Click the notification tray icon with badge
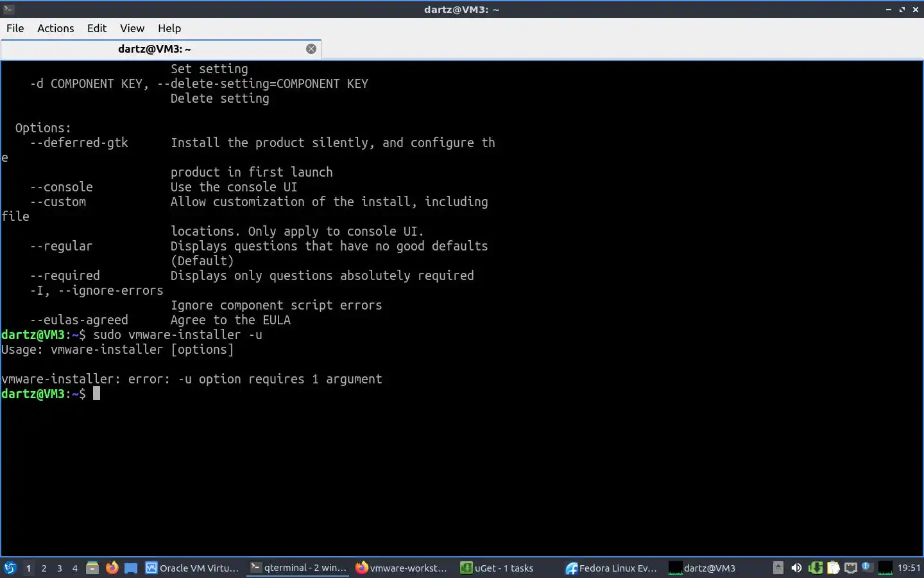The height and width of the screenshot is (578, 924). click(867, 567)
